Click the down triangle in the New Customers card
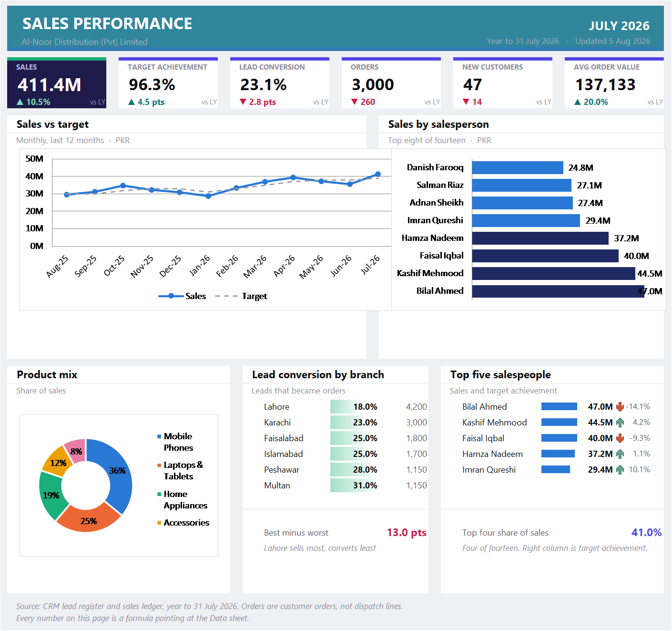The height and width of the screenshot is (631, 672). [466, 102]
